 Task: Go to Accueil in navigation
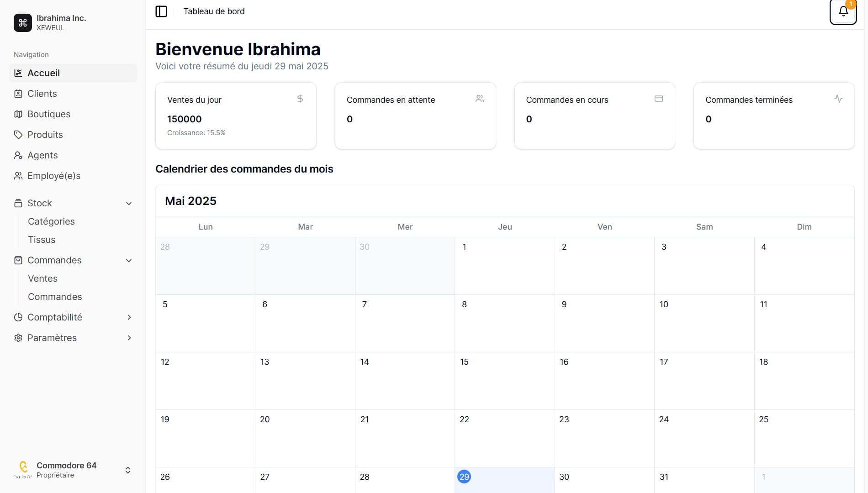73,73
